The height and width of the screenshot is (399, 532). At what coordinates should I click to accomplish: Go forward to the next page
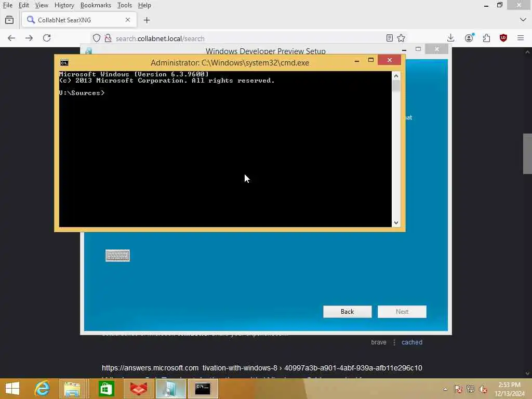pos(29,38)
